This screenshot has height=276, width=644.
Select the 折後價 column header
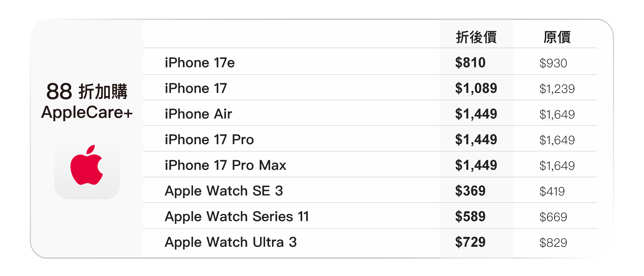point(476,37)
